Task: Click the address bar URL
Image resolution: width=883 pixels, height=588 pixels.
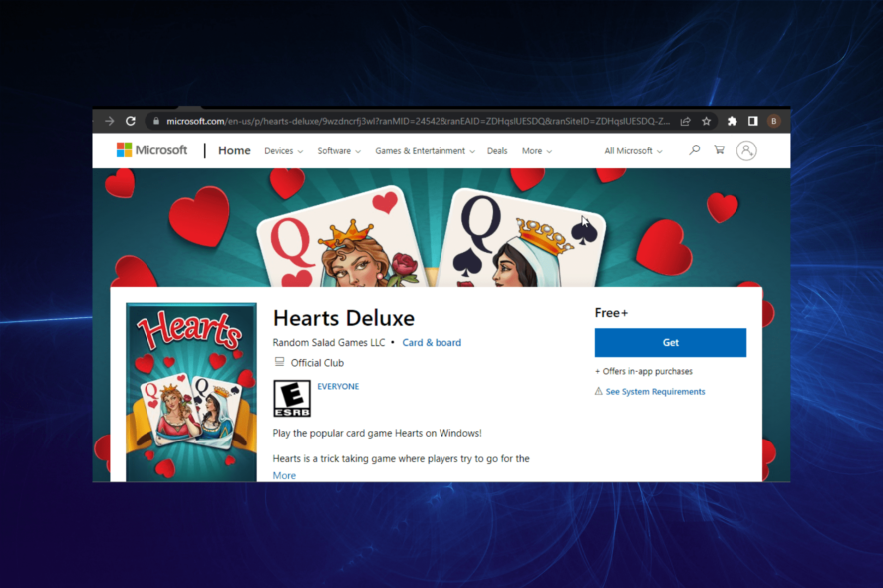Action: click(418, 121)
